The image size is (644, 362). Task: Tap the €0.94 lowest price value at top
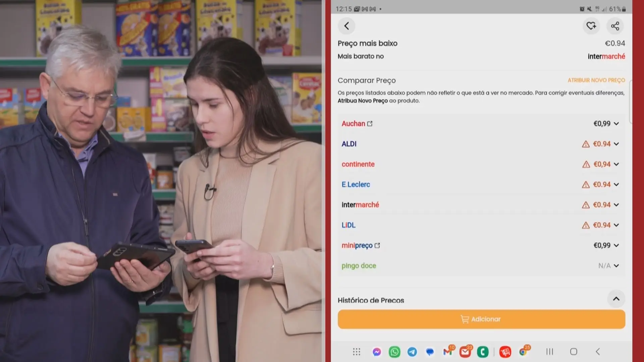click(x=615, y=43)
